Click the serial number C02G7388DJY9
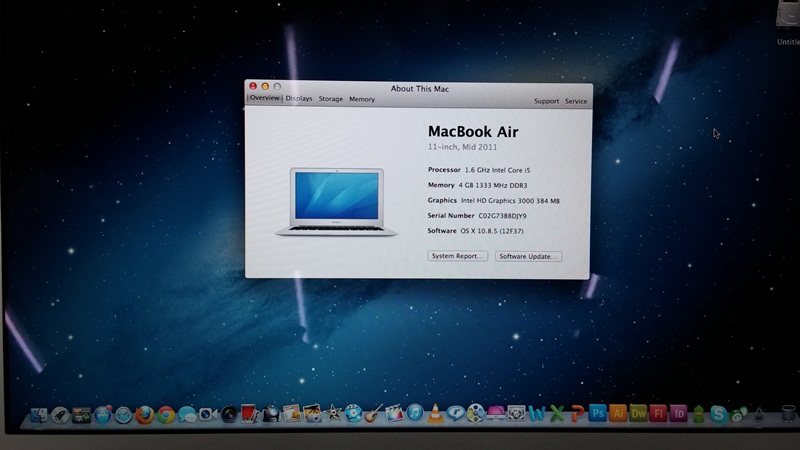The width and height of the screenshot is (800, 450). tap(503, 216)
